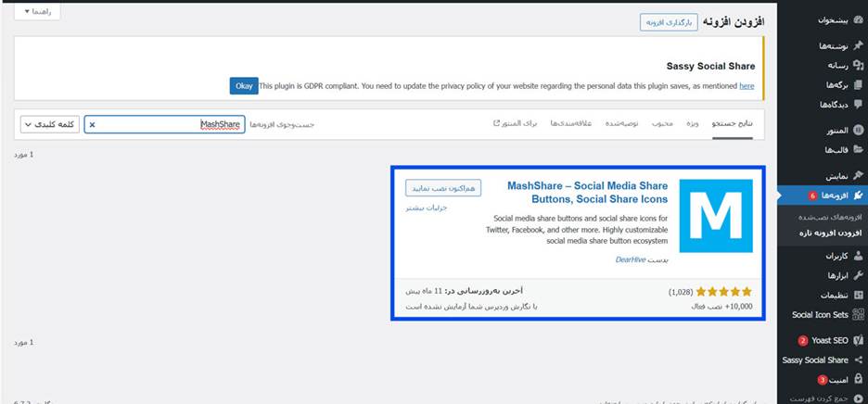
Task: Click the Appearance (نمایش) brush icon
Action: 858,176
